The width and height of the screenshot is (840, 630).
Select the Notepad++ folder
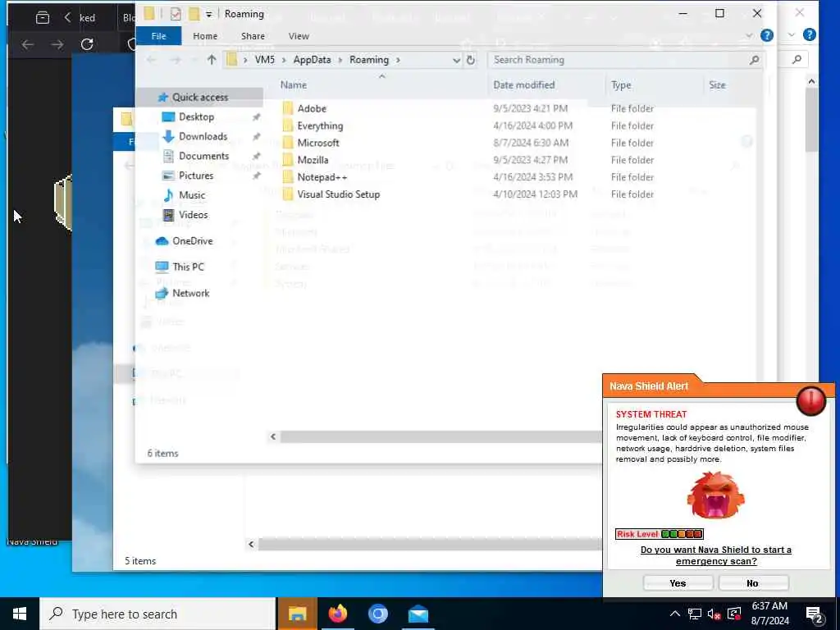[x=322, y=177]
